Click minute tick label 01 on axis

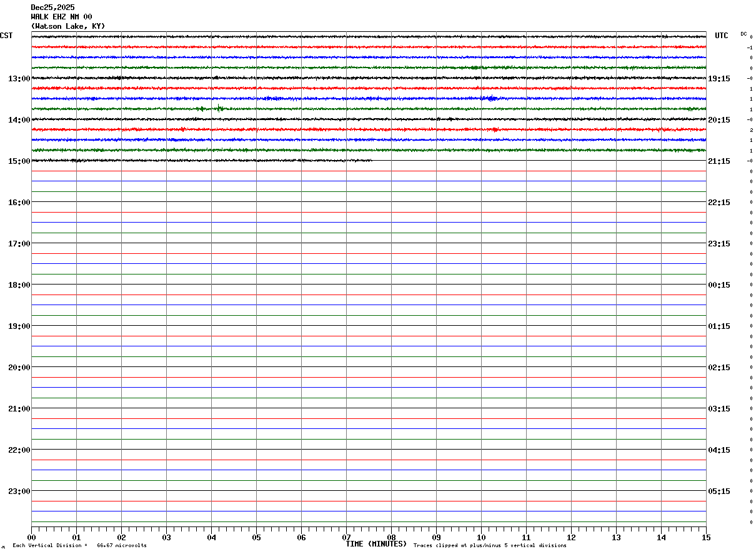(x=76, y=538)
